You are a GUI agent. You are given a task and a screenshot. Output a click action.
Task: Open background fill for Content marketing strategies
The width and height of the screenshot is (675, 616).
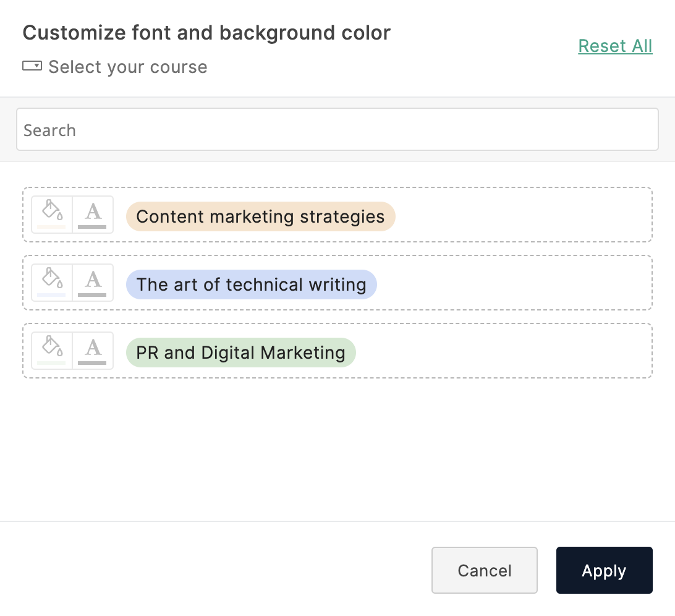click(x=52, y=214)
